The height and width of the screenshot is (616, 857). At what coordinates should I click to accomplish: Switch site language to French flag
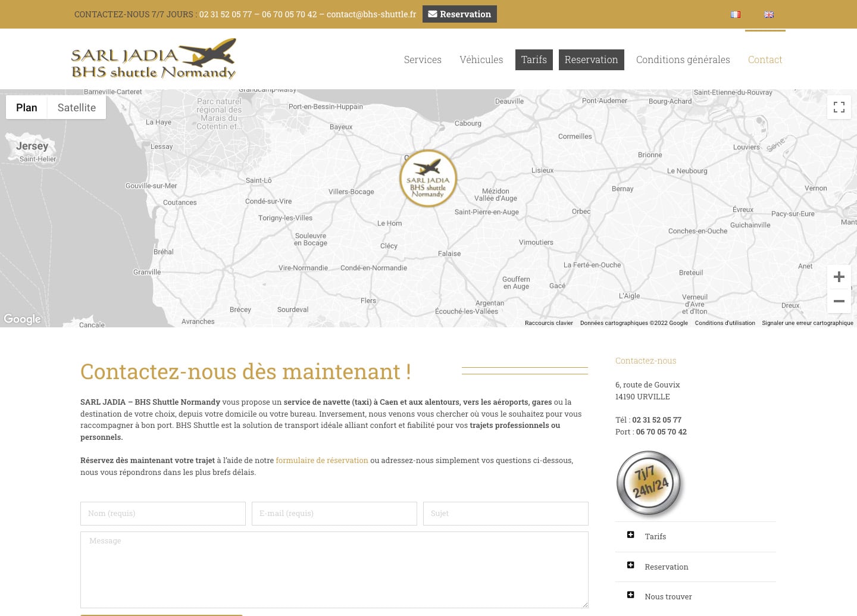736,14
